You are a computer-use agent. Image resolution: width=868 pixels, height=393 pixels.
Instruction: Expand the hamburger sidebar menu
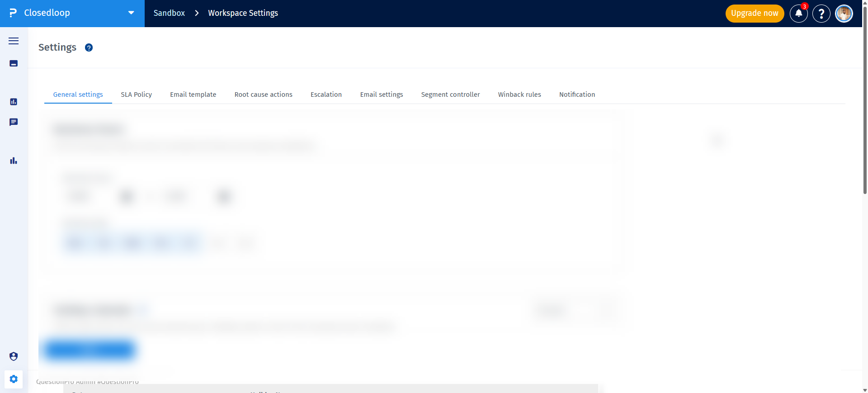[x=14, y=41]
